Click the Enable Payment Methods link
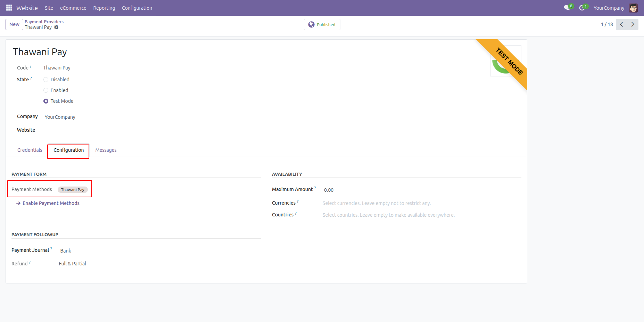This screenshot has height=322, width=644. pos(48,203)
